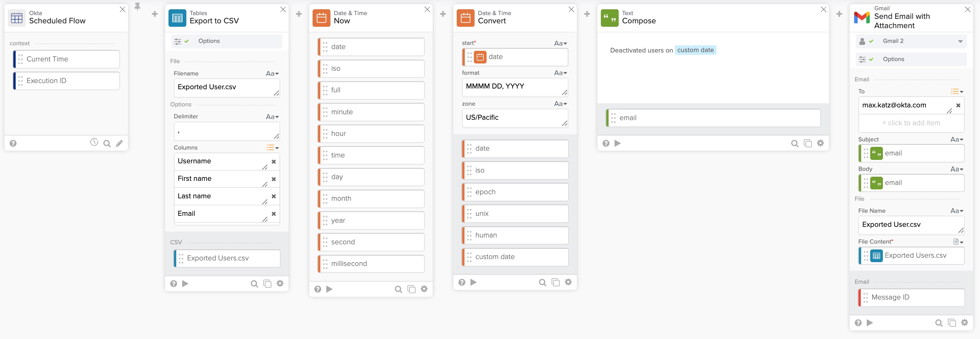Click the magnifier icon on Compose card

point(795,144)
